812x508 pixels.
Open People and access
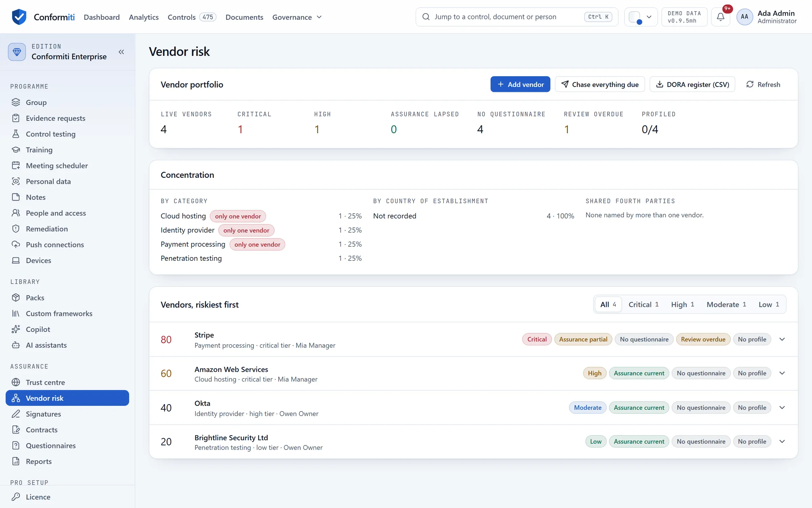pos(67,213)
